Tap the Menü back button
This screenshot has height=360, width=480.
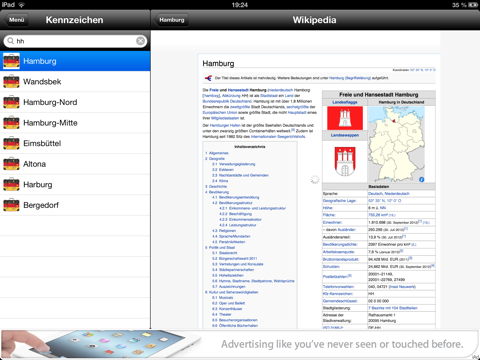(x=16, y=20)
